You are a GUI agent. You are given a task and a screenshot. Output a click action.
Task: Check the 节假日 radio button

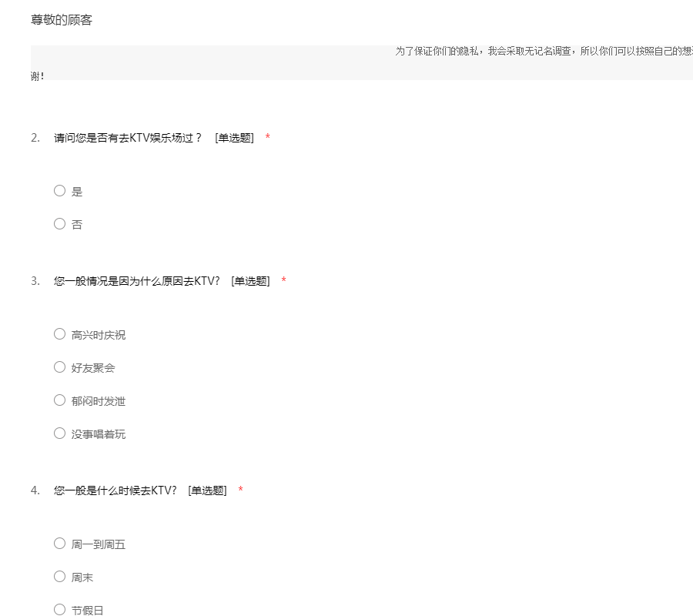point(59,610)
